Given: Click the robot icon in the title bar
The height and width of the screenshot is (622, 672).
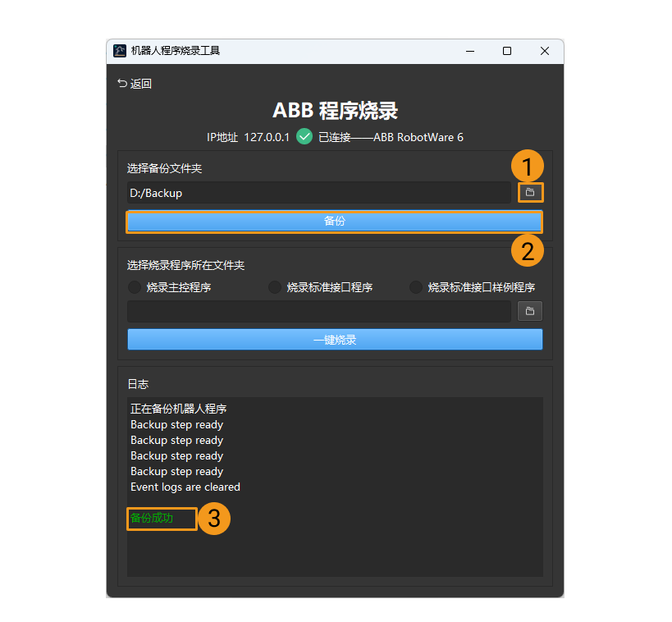Looking at the screenshot, I should pos(119,51).
